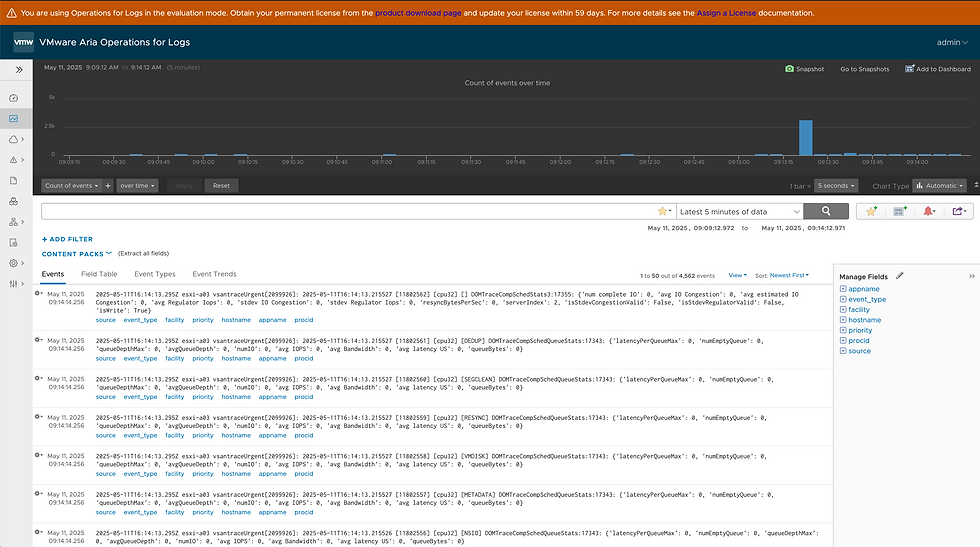Add another chart function with plus button
Screen dimensions: 980x547
point(108,186)
